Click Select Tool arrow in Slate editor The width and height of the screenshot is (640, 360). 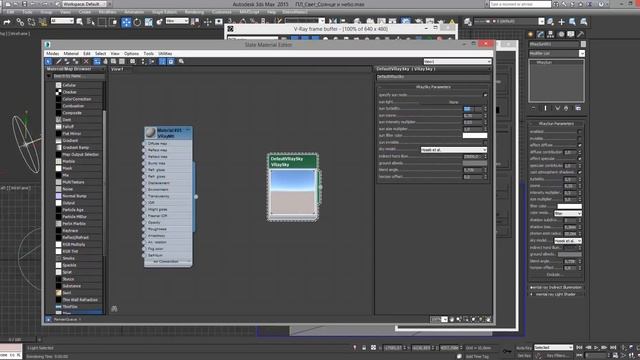pos(49,62)
